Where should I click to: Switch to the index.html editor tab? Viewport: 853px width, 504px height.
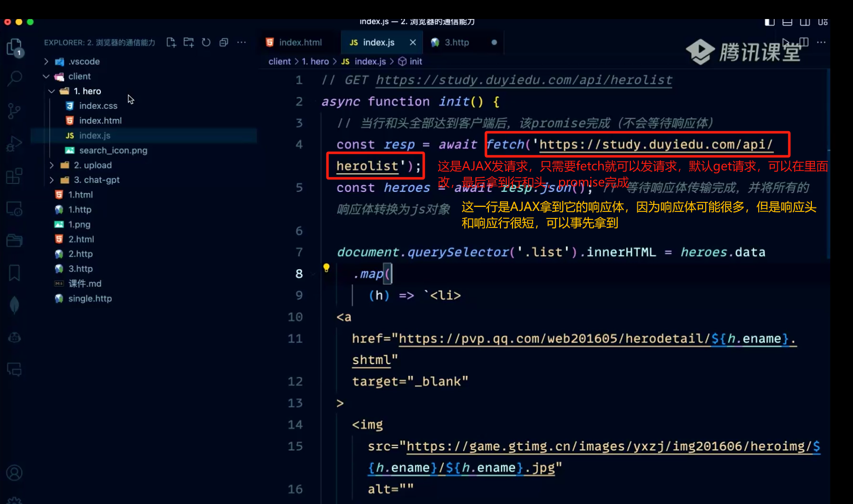(300, 43)
